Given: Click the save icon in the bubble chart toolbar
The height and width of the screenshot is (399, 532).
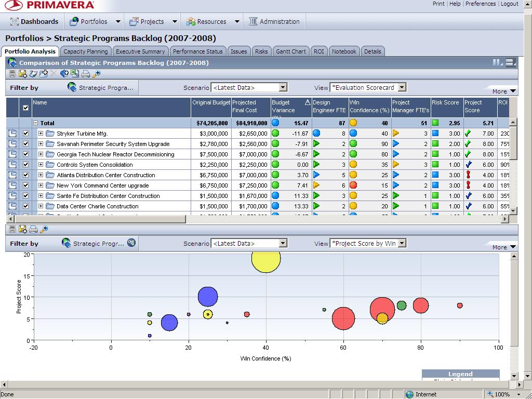Looking at the screenshot, I should (23, 229).
